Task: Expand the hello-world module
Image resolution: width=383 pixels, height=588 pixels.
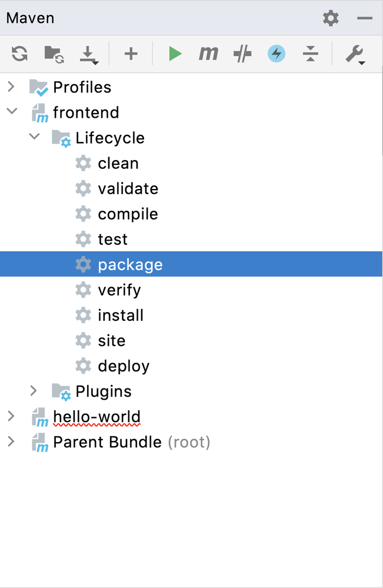Action: coord(11,416)
